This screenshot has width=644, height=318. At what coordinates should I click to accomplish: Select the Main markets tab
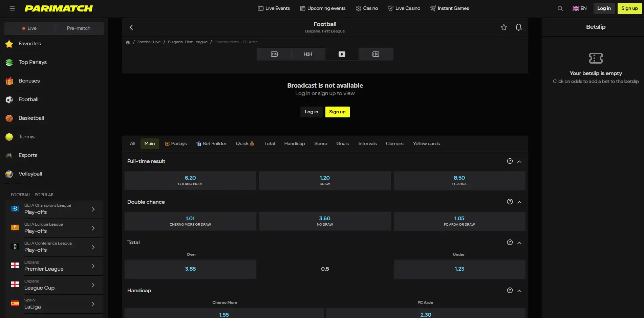(x=150, y=144)
